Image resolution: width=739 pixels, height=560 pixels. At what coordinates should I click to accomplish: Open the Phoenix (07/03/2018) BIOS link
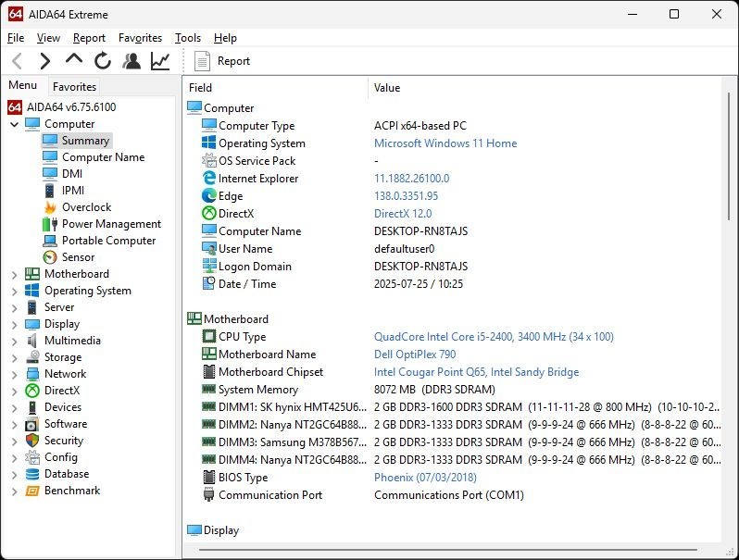425,478
